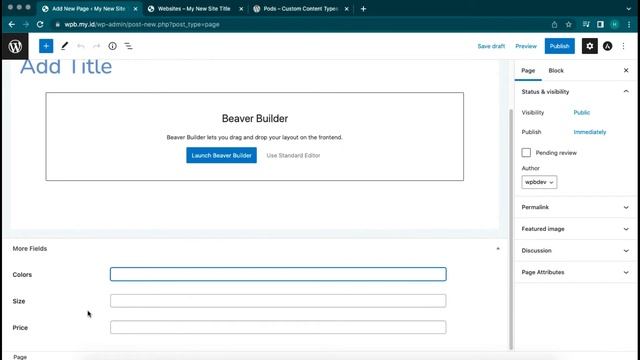Switch to the Page sidebar tab

click(x=528, y=71)
